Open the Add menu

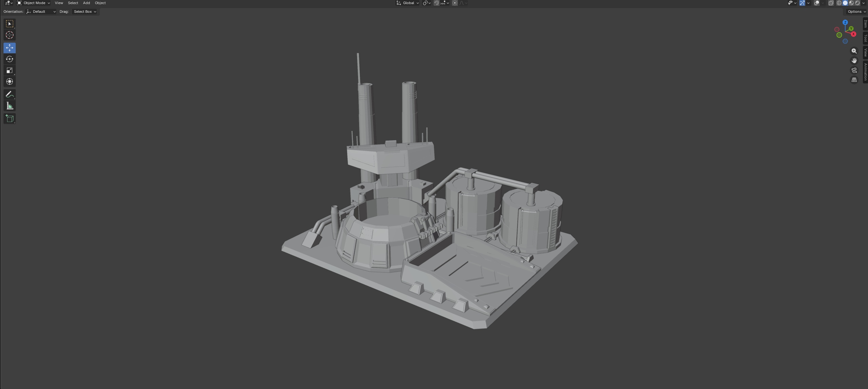pos(86,3)
